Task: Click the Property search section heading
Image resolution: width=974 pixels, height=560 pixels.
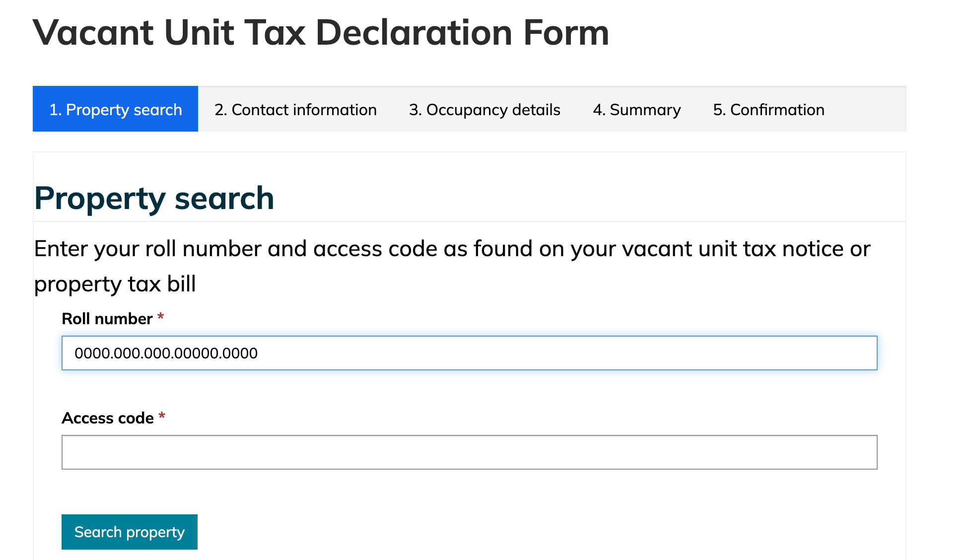Action: pyautogui.click(x=154, y=198)
